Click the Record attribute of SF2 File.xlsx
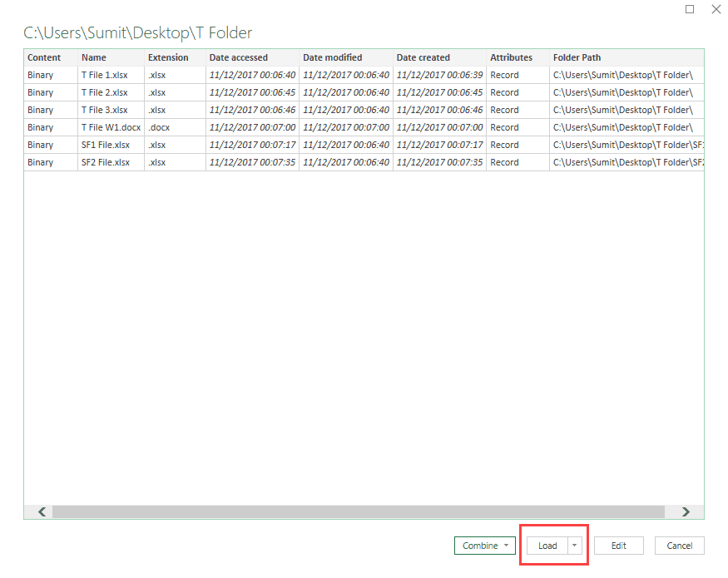The height and width of the screenshot is (578, 728). click(503, 162)
